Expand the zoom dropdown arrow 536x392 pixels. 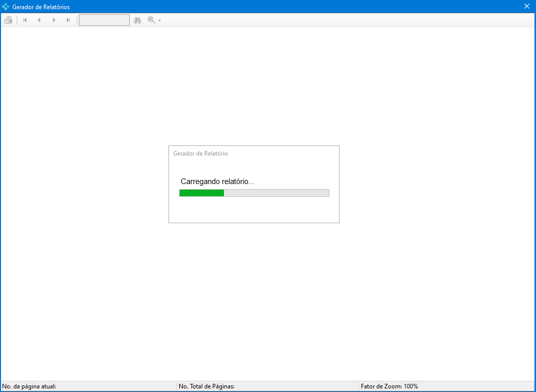point(159,21)
